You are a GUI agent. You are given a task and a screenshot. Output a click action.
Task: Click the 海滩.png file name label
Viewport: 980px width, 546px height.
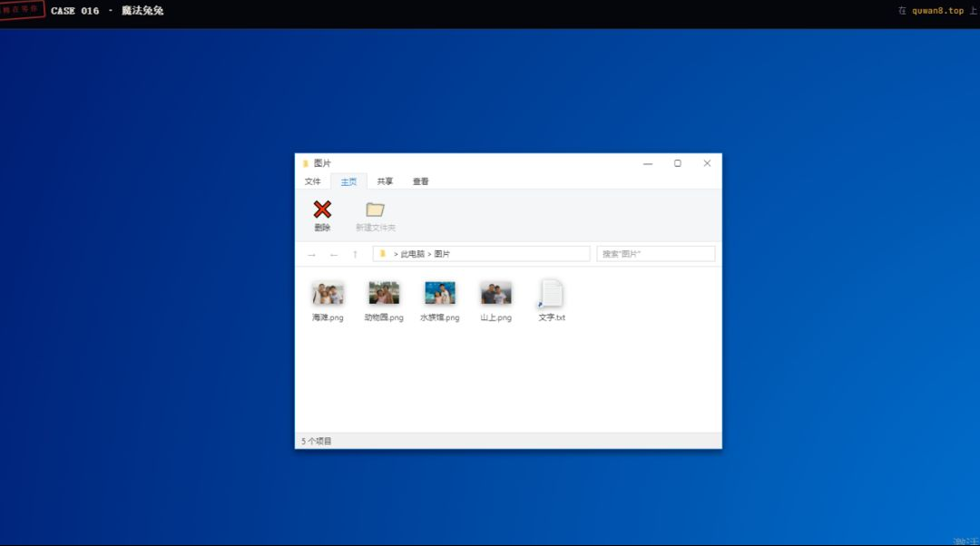click(328, 317)
